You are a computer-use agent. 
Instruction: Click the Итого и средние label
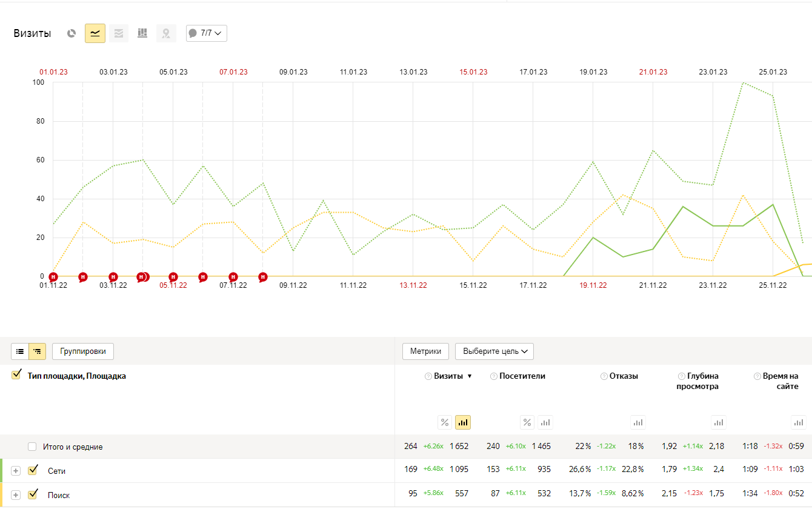73,447
